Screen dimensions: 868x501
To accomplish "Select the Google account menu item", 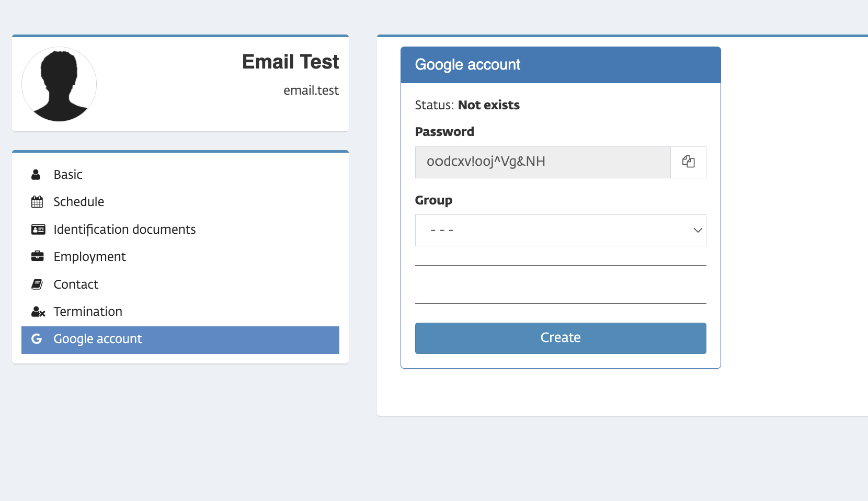I will pos(180,340).
